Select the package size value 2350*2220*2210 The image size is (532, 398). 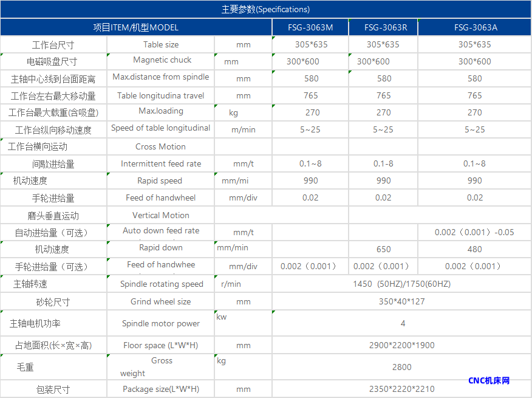pyautogui.click(x=401, y=389)
